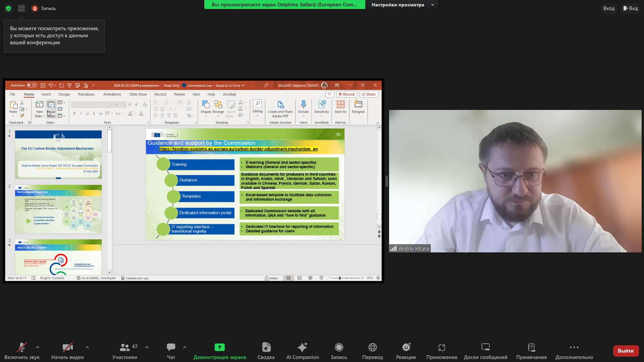Start camera with Начать видео
Image resolution: width=644 pixels, height=362 pixels.
coord(67,347)
